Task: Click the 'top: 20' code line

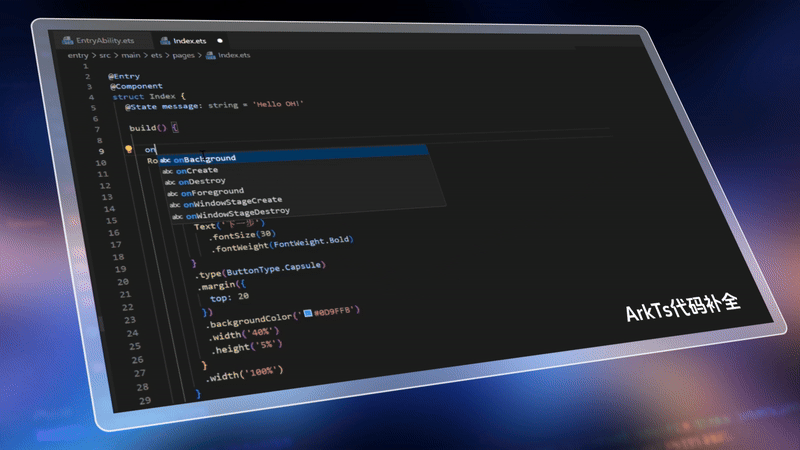Action: [x=230, y=297]
